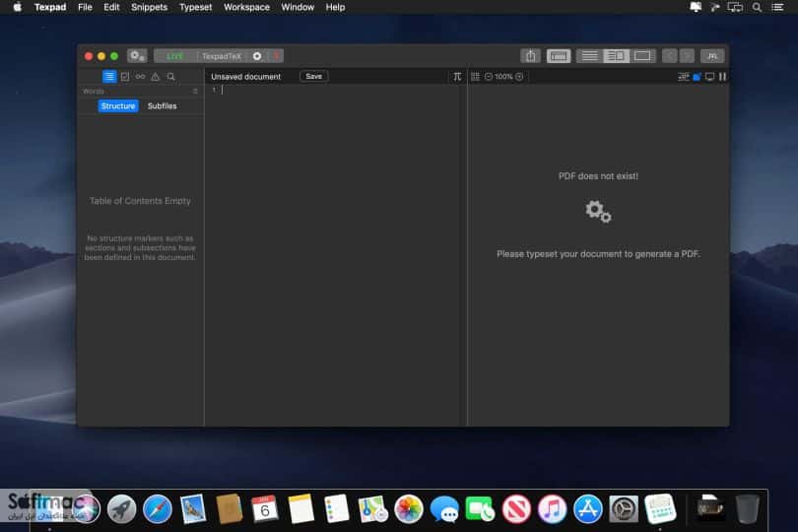Select the TexpadTeX typesetter button

(x=222, y=56)
